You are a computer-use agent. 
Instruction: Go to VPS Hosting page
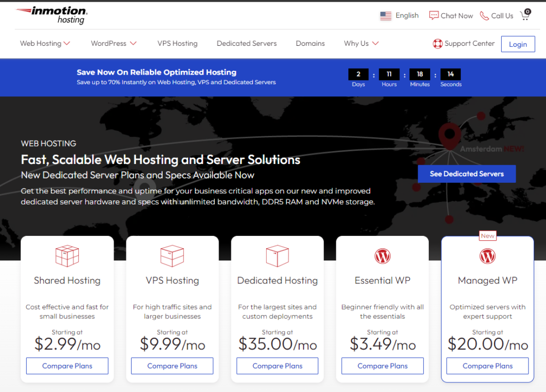[x=178, y=44]
